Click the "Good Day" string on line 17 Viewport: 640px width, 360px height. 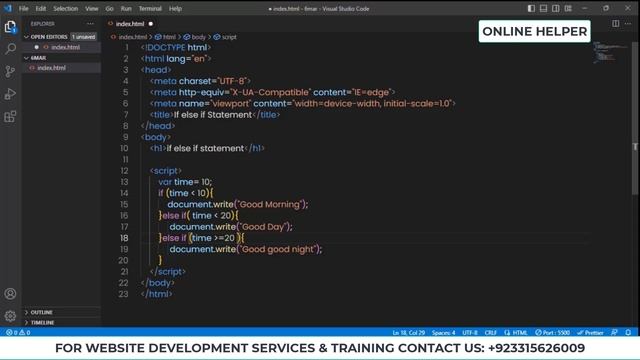264,227
